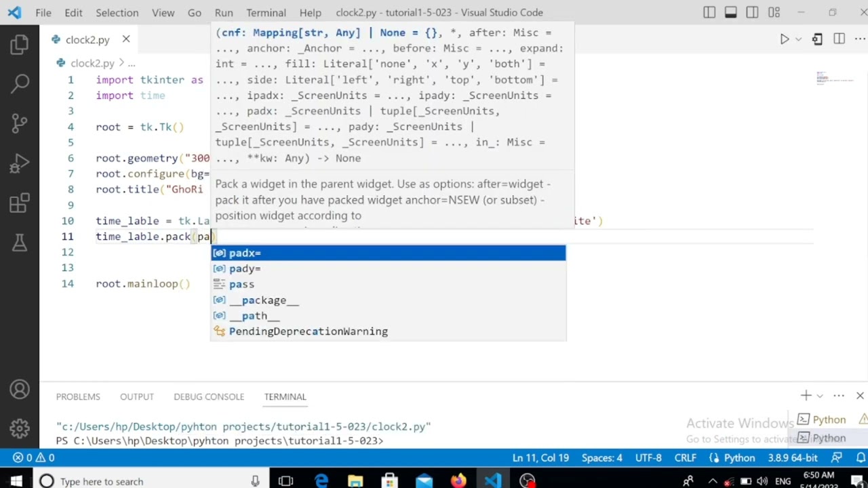Toggle the bottom panel layout
The width and height of the screenshot is (868, 488).
click(731, 12)
